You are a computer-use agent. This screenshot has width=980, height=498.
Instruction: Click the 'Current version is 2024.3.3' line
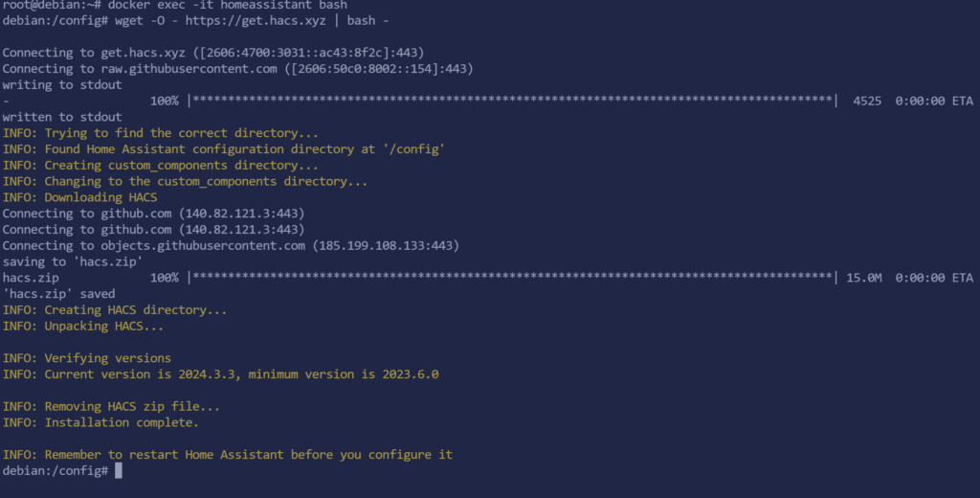coord(221,374)
